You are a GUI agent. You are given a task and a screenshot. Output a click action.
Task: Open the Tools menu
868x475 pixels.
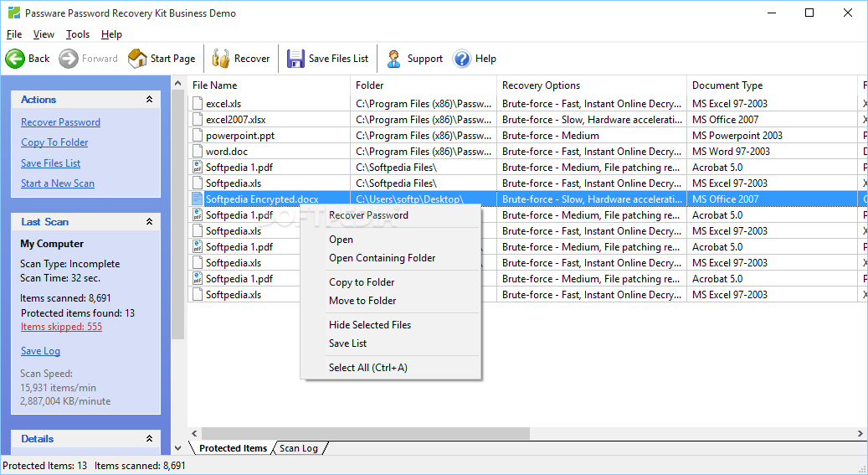[78, 34]
